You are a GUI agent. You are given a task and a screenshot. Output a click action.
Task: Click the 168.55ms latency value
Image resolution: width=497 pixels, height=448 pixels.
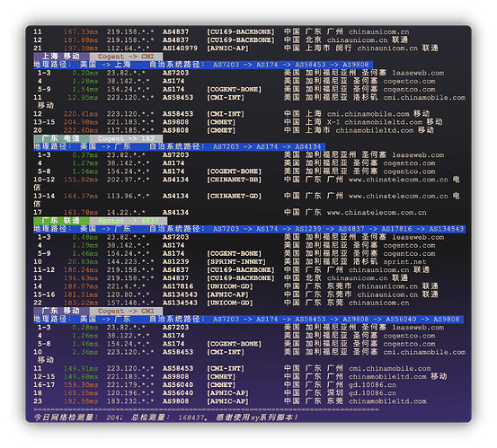tap(81, 393)
